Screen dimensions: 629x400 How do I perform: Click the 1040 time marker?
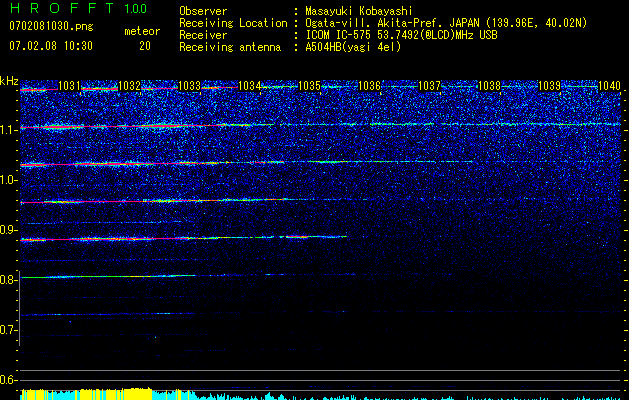[609, 86]
